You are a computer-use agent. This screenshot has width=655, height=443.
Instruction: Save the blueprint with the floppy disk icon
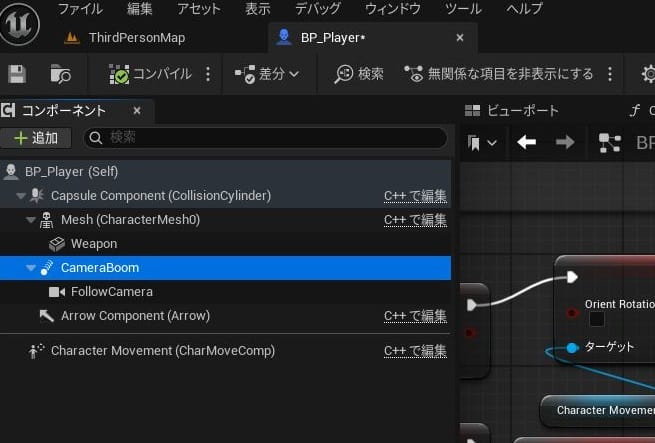(x=17, y=74)
